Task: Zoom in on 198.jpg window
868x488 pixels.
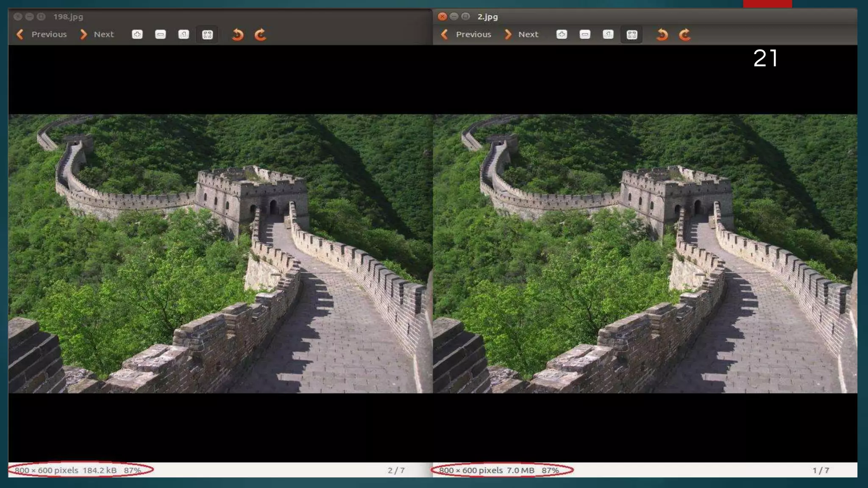Action: (137, 34)
